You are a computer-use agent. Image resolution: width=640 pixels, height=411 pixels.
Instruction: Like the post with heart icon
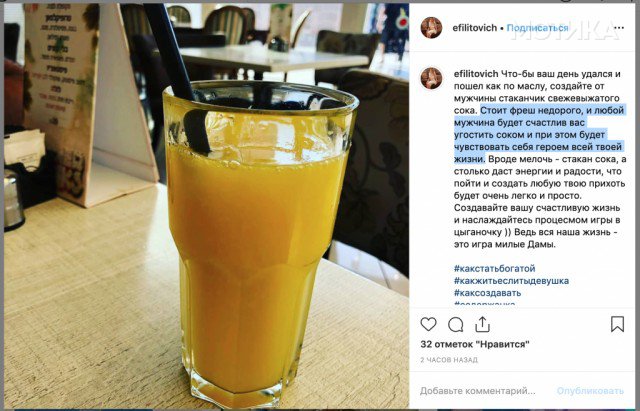click(428, 324)
